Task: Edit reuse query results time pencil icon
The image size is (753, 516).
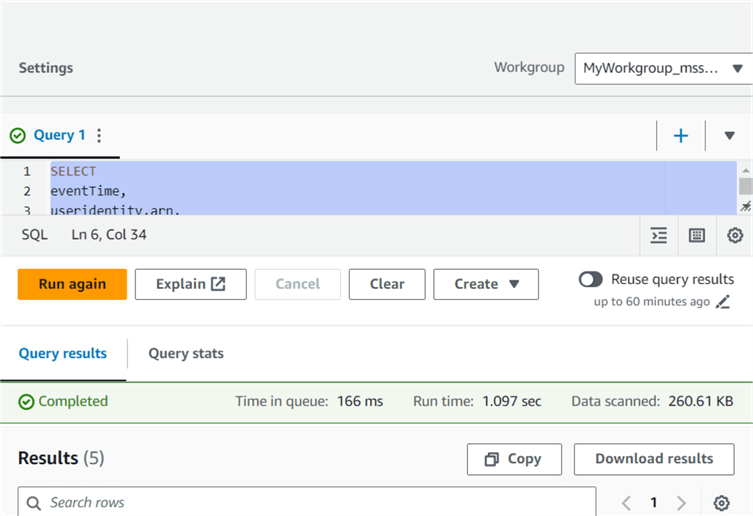Action: pos(724,301)
